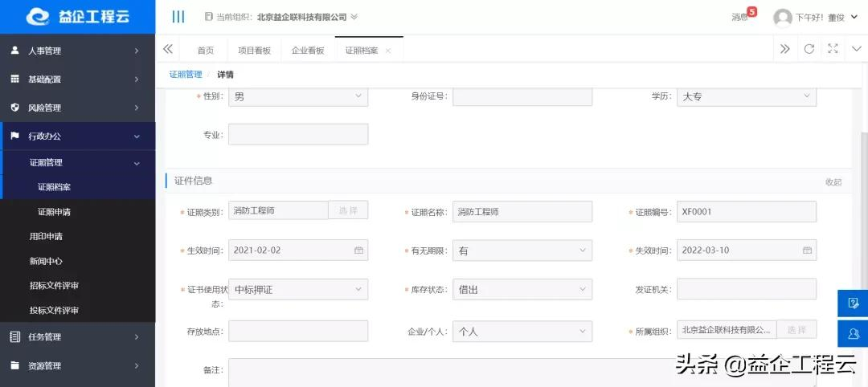Click the 证照名称 field
The height and width of the screenshot is (387, 868).
522,212
